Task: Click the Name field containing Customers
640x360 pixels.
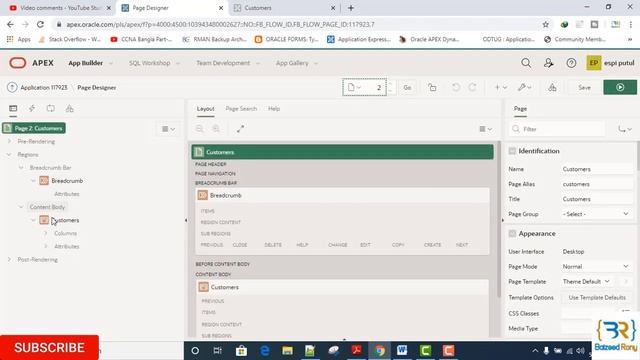Action: (597, 169)
